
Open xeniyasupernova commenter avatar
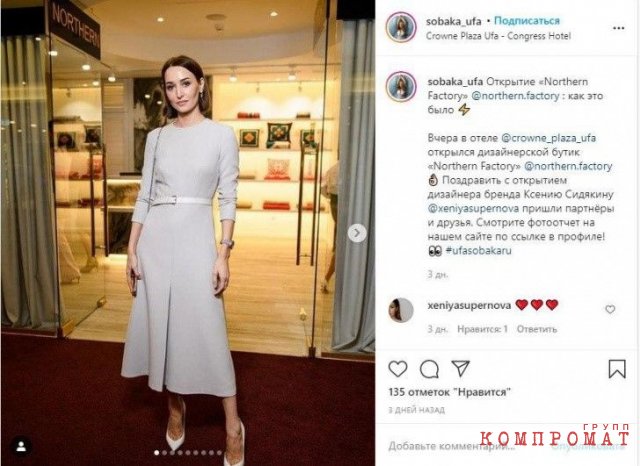coord(400,310)
